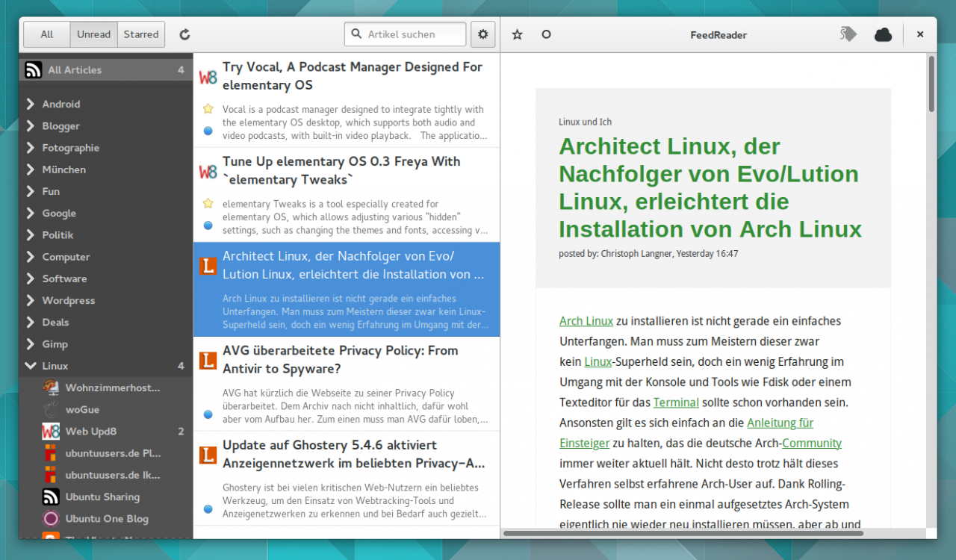This screenshot has height=560, width=956.
Task: Expand the Fotografie category
Action: click(x=31, y=148)
